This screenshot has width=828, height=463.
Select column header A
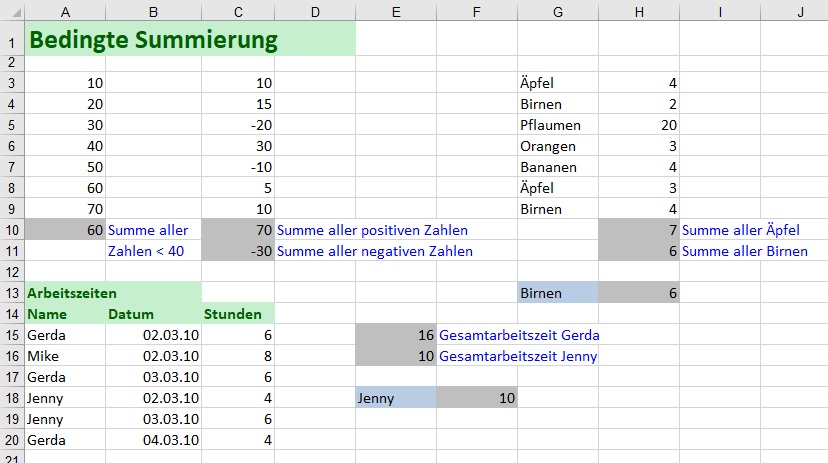click(65, 11)
